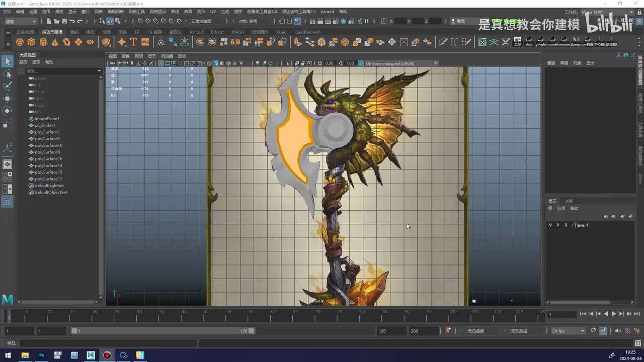
Task: Open the Un-tone-mapped (sRGB) view transform dropdown
Action: 401,63
